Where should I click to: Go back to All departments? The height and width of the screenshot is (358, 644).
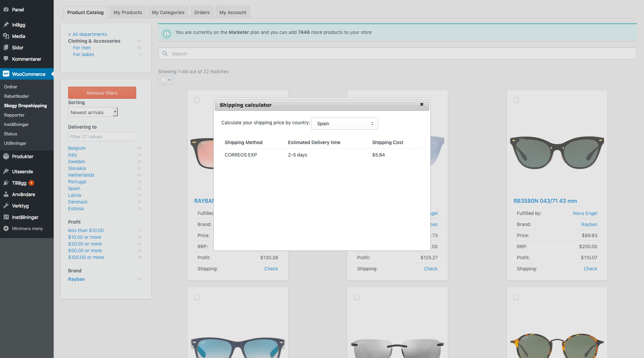88,34
